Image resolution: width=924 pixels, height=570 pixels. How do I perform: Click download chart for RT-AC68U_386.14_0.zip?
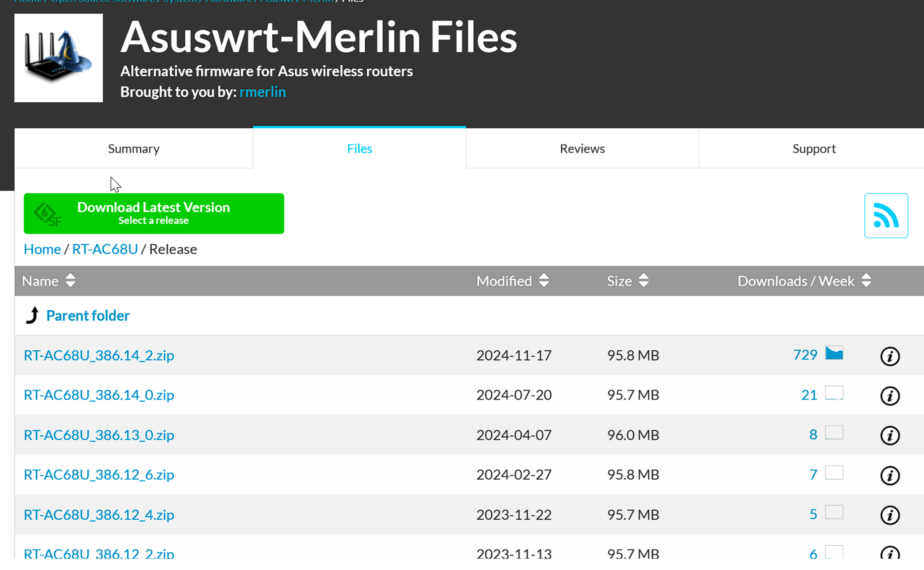tap(834, 393)
